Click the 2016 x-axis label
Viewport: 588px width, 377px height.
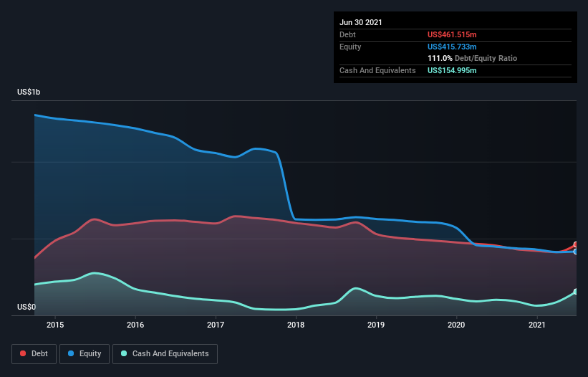pos(135,325)
